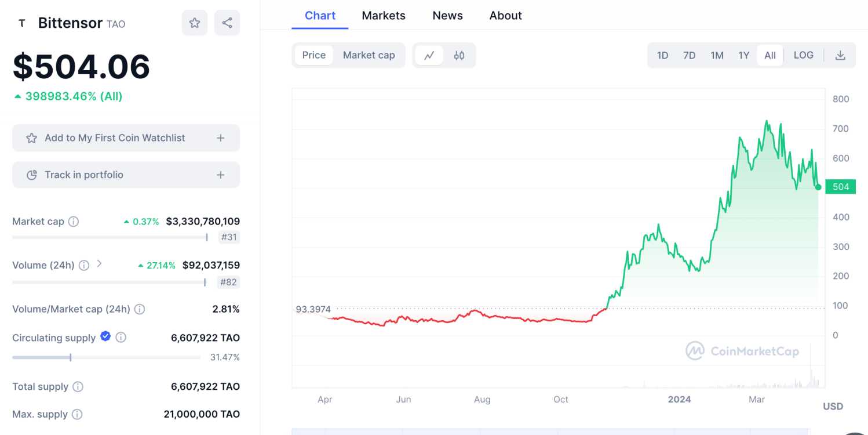Screen dimensions: 868x435
Task: Click market cap value $3,330,780,109
Action: (203, 222)
